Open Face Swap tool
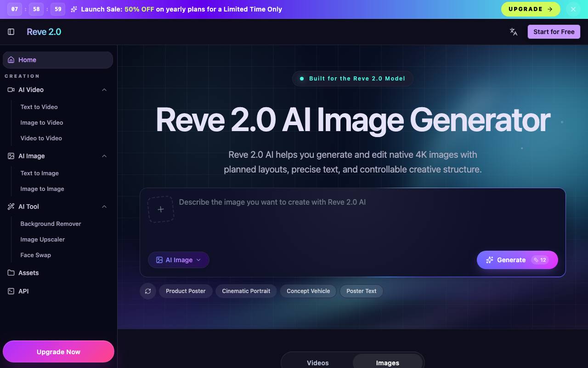The width and height of the screenshot is (588, 368). coord(36,255)
